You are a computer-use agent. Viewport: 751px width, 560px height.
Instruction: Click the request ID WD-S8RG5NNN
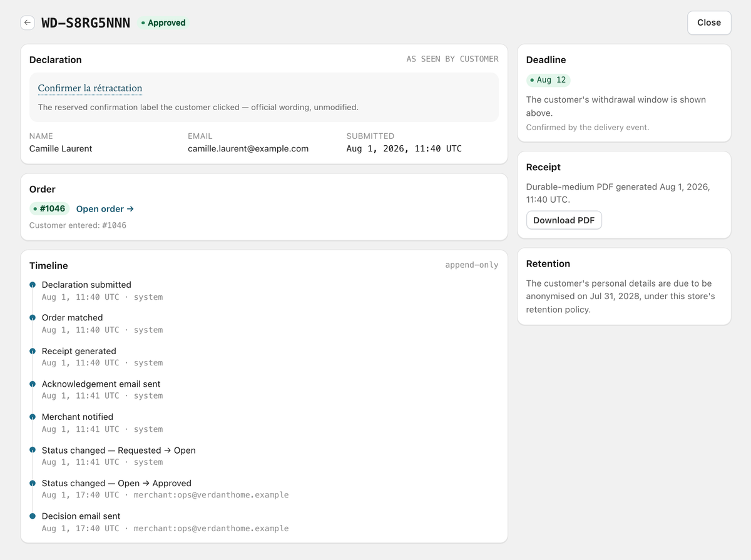tap(86, 23)
